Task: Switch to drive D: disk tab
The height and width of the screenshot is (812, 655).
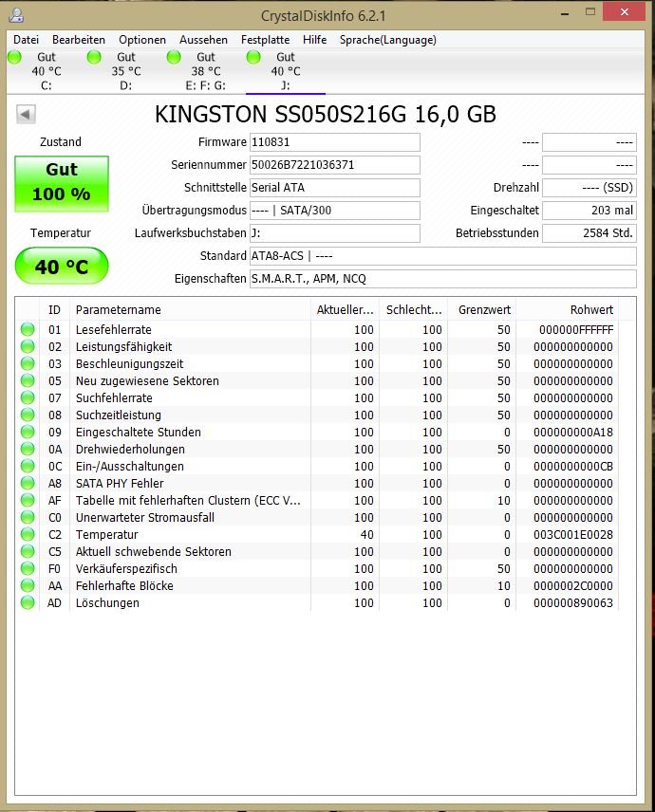Action: 126,71
